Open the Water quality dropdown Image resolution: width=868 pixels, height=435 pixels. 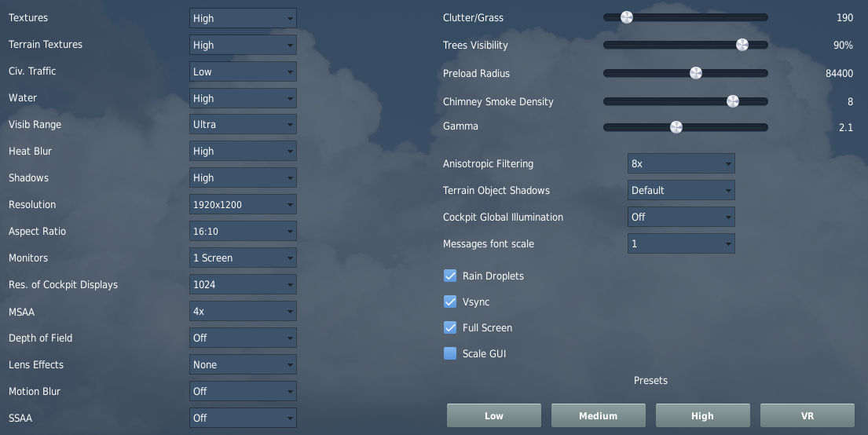click(x=243, y=98)
